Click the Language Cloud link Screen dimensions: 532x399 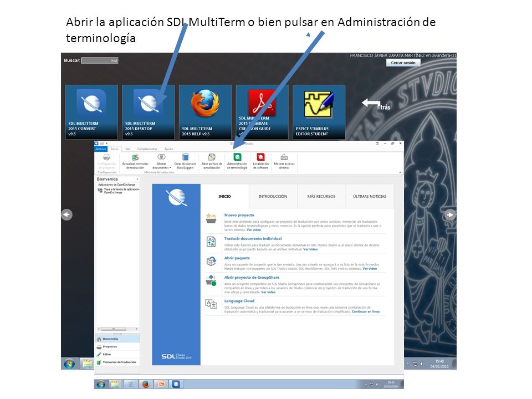point(239,300)
